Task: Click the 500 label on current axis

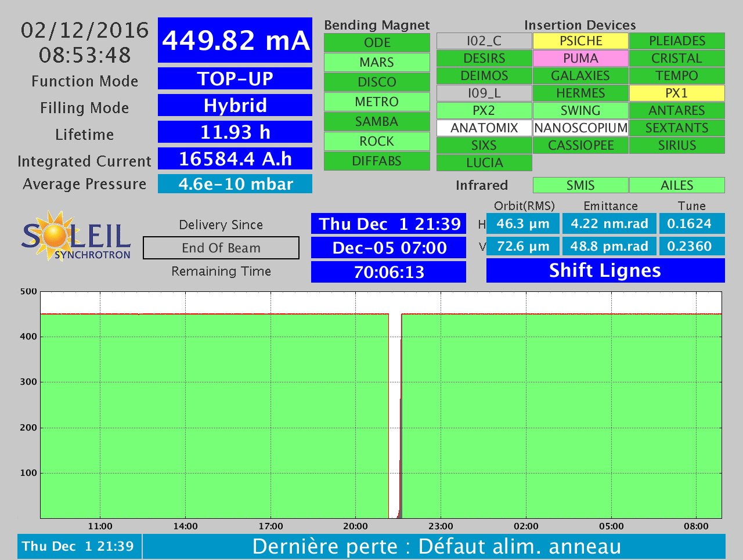Action: click(x=28, y=291)
